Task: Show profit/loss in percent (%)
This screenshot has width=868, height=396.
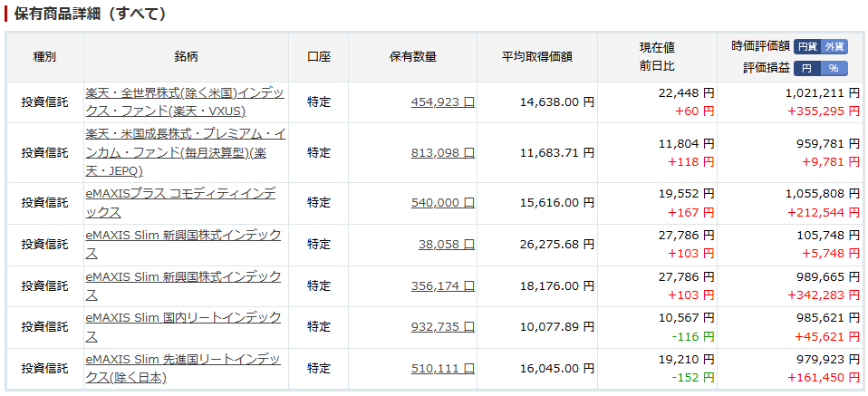Action: coord(834,68)
